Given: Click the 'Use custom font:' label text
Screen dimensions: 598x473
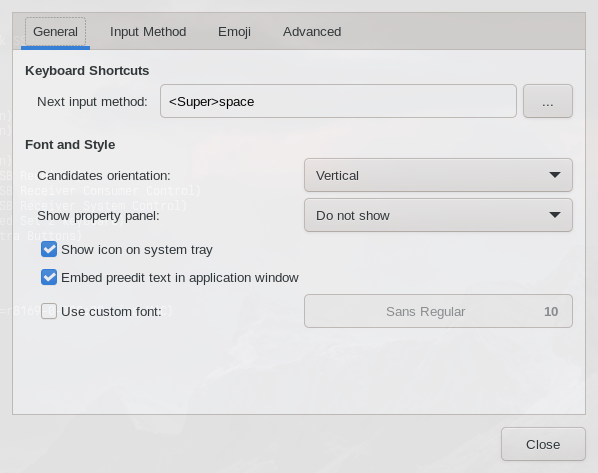Looking at the screenshot, I should 111,312.
